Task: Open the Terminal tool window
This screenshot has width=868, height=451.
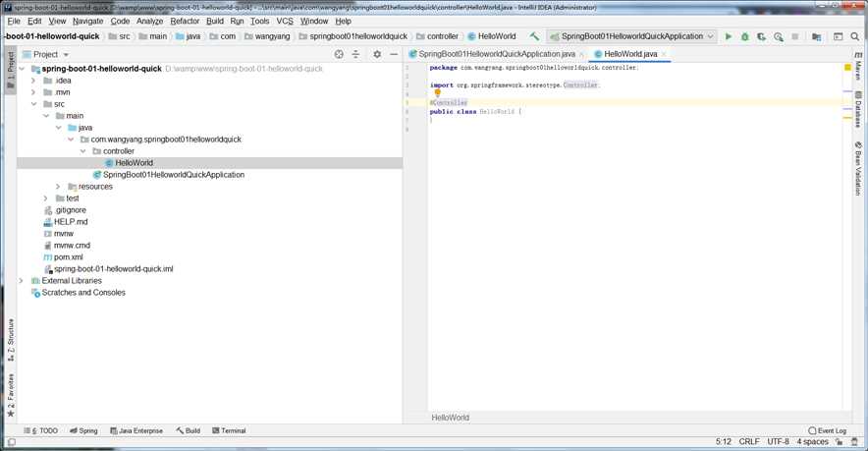Action: click(x=229, y=430)
